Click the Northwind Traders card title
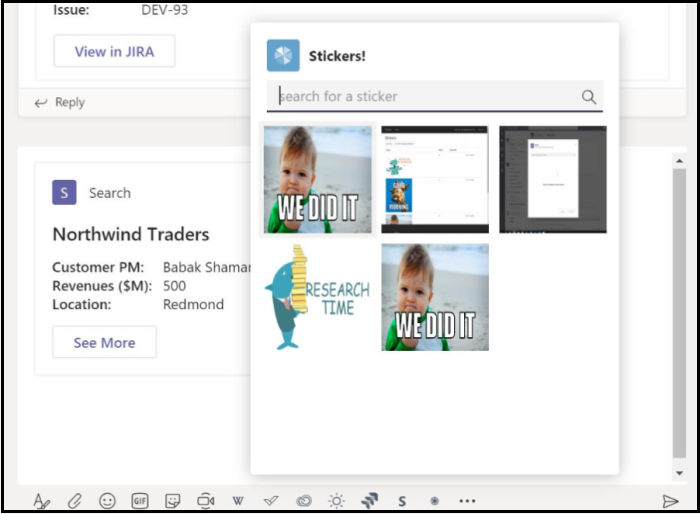Viewport: 700px width, 514px height. [x=131, y=234]
